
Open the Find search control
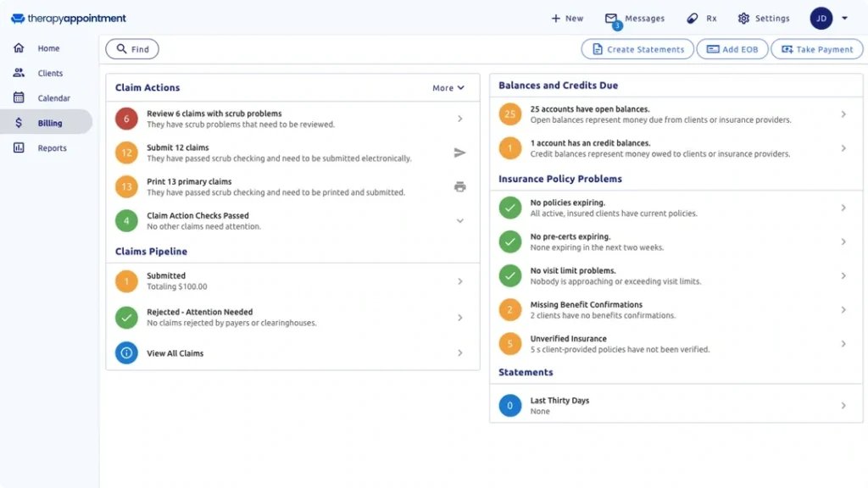point(131,49)
